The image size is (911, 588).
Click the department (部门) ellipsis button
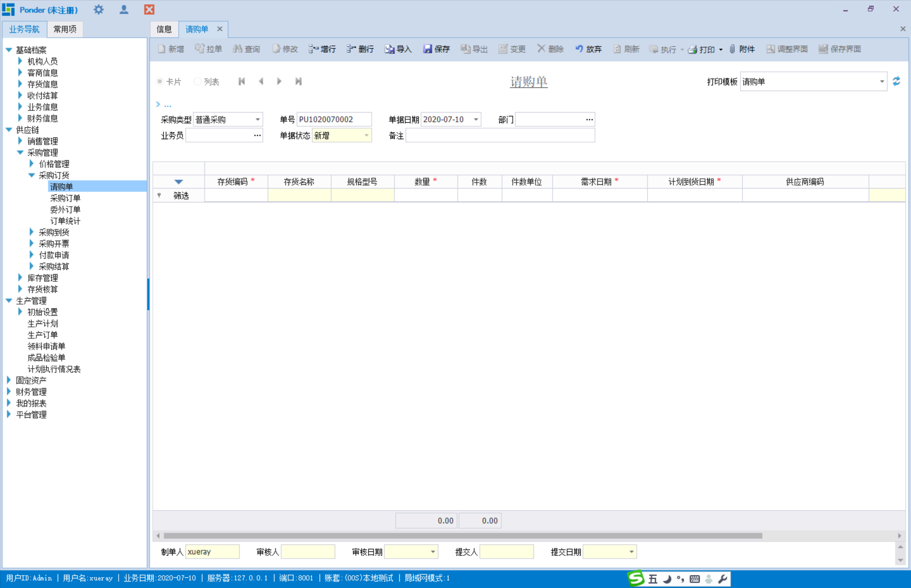tap(589, 119)
